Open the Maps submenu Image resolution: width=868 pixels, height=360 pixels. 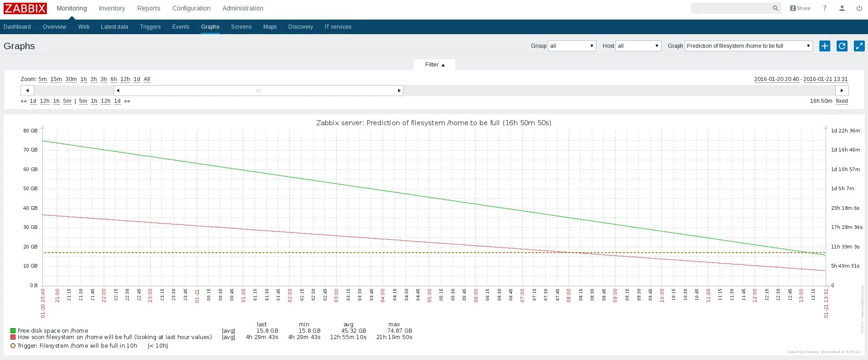tap(270, 27)
